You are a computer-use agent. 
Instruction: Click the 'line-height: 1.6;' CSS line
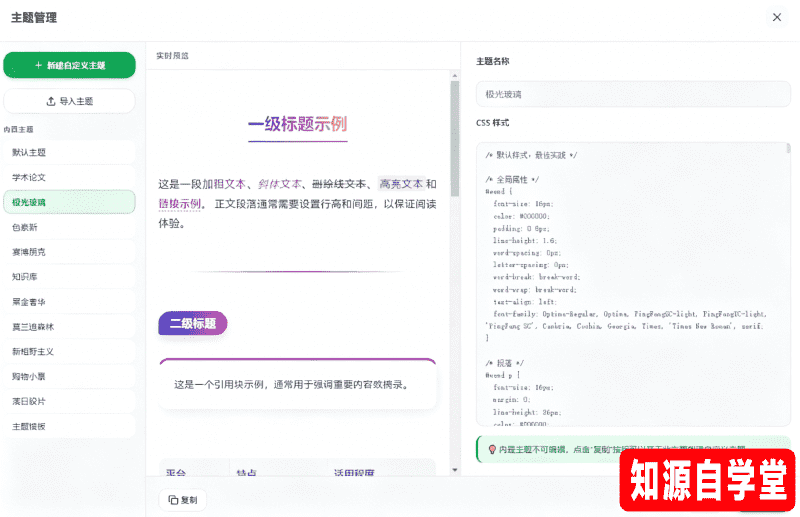click(525, 240)
